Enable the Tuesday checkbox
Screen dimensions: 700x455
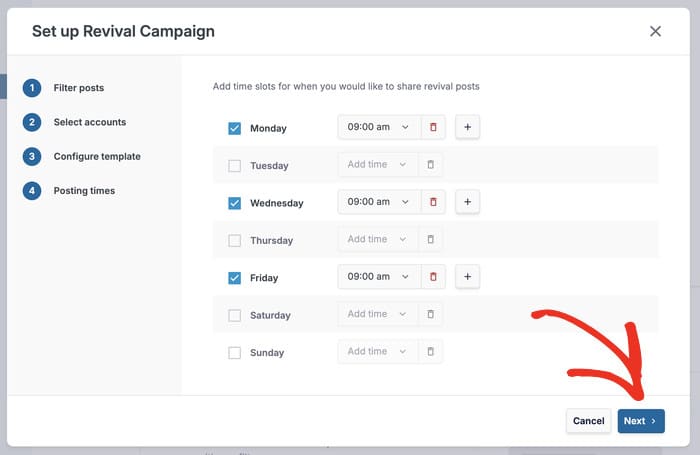(235, 166)
